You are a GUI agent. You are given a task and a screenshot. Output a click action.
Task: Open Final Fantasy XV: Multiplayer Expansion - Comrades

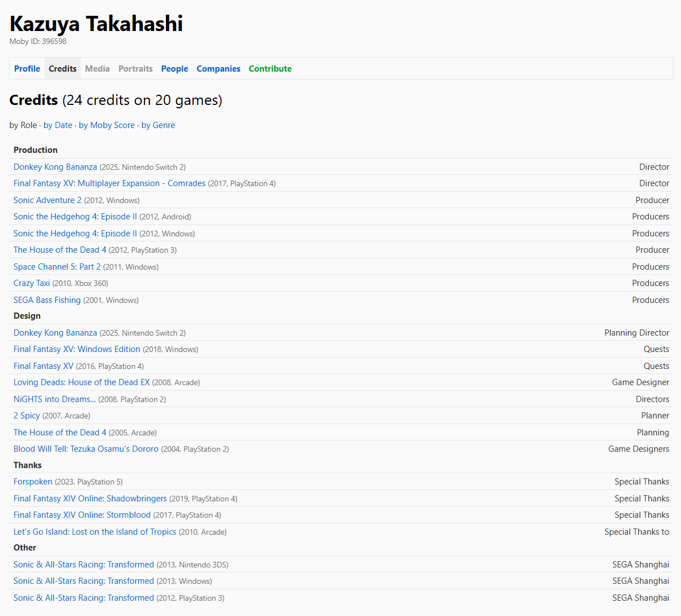109,183
